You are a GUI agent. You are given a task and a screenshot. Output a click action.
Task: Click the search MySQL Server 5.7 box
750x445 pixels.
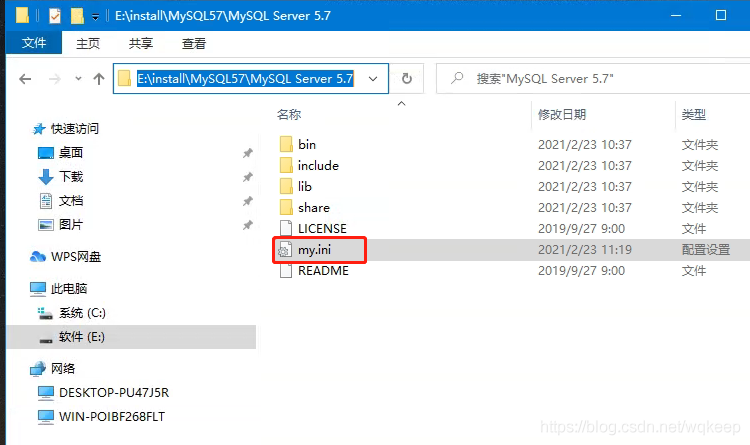[593, 78]
